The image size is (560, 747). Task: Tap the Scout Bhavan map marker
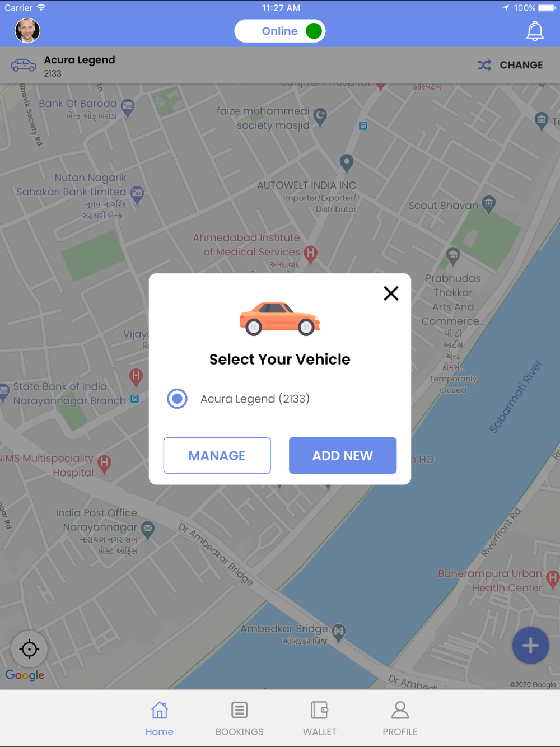click(x=489, y=204)
